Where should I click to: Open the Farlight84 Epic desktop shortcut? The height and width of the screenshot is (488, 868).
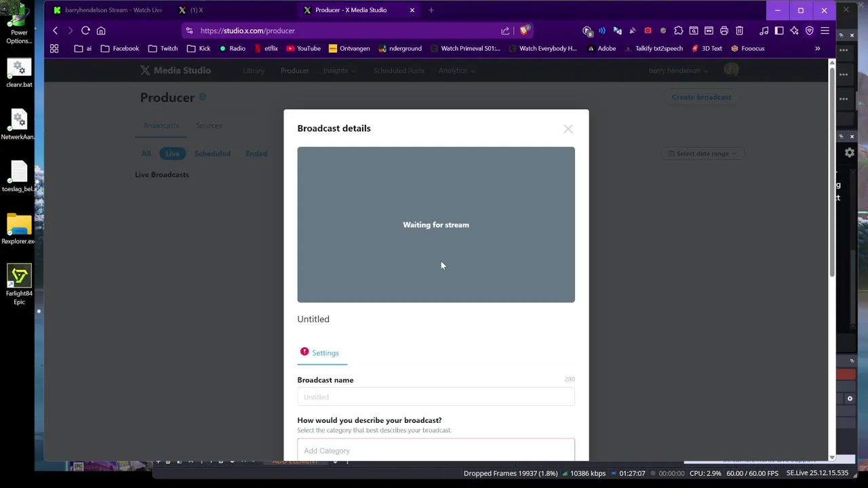point(19,285)
